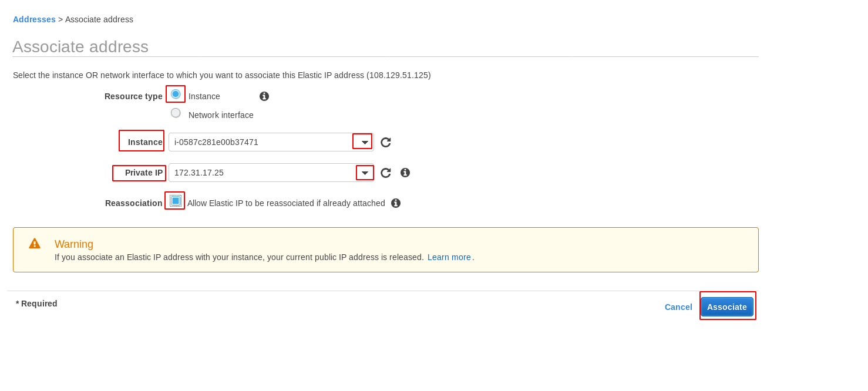Click the 'Warning' title text

click(x=74, y=244)
